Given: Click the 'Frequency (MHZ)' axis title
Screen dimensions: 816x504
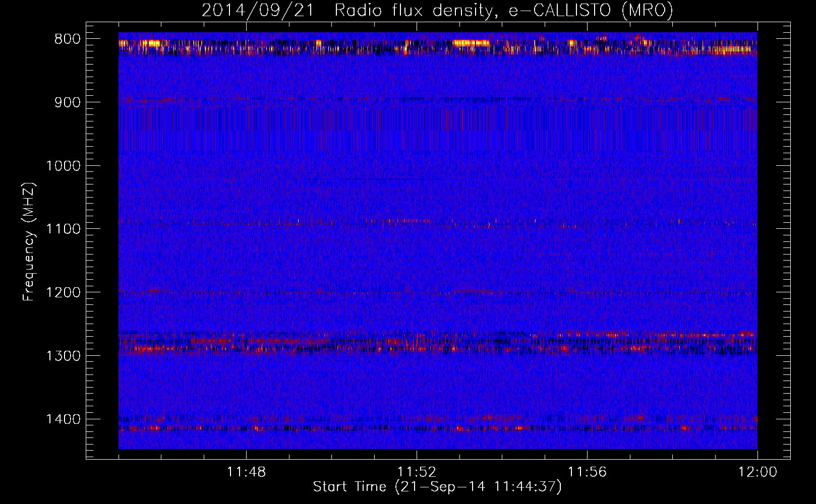Looking at the screenshot, I should 29,241.
